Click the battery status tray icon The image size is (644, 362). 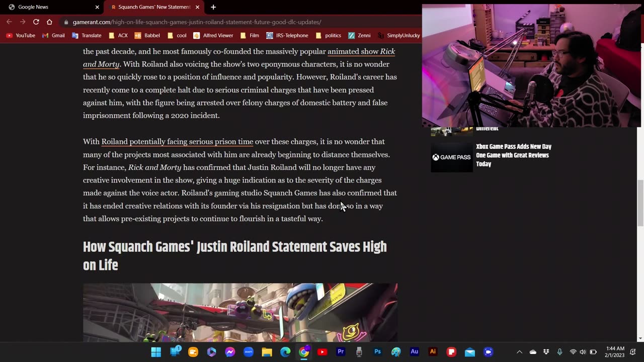(x=593, y=352)
